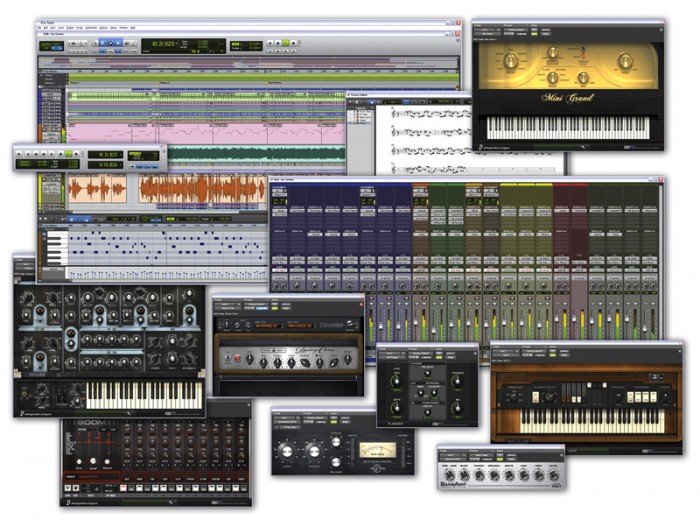Open the Edit menu in Pro Tools

pyautogui.click(x=46, y=28)
